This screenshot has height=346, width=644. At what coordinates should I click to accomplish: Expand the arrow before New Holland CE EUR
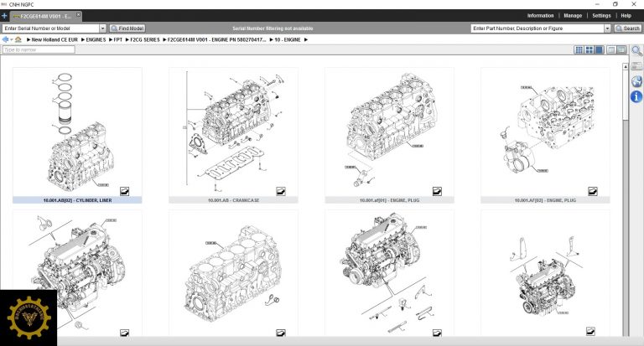coord(29,40)
